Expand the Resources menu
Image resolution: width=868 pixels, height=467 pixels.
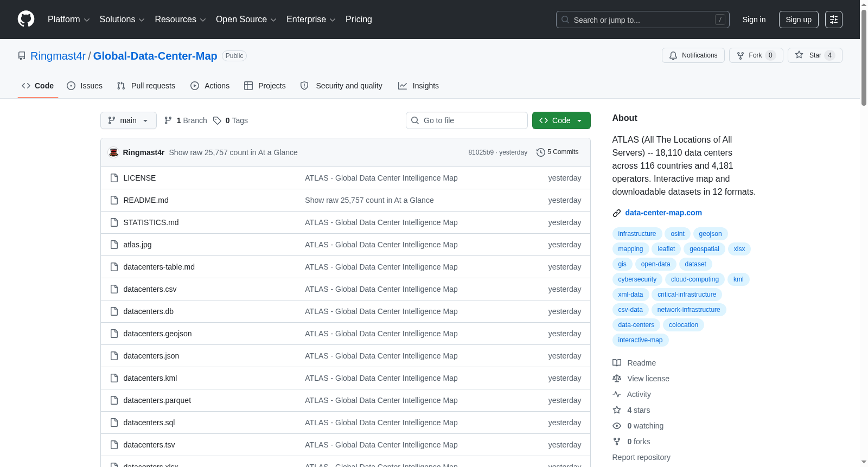[180, 20]
